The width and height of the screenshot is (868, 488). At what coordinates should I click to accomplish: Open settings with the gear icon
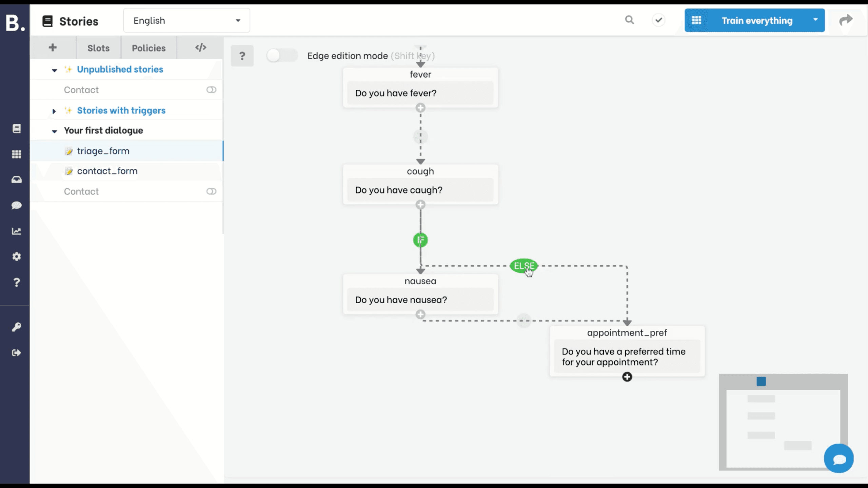pyautogui.click(x=17, y=257)
